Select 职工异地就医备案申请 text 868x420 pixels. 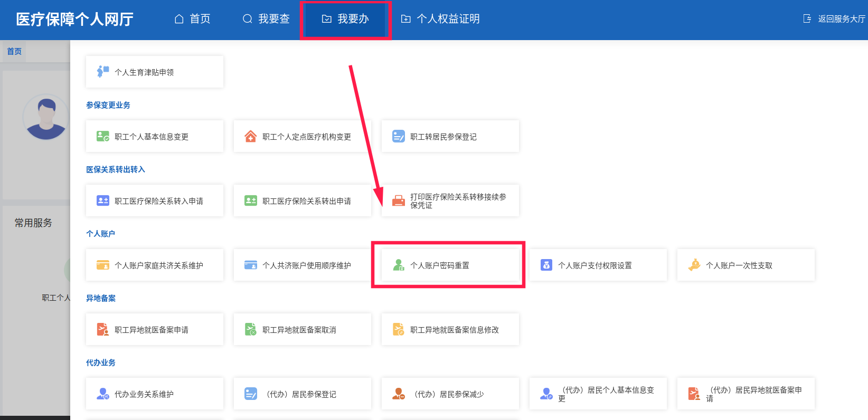(x=152, y=330)
